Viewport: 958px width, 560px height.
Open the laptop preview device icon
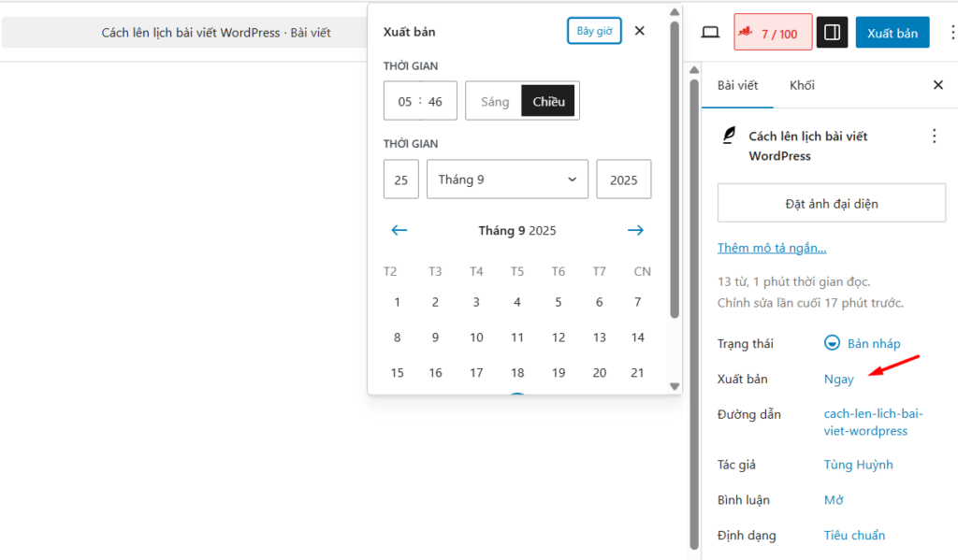click(x=710, y=33)
